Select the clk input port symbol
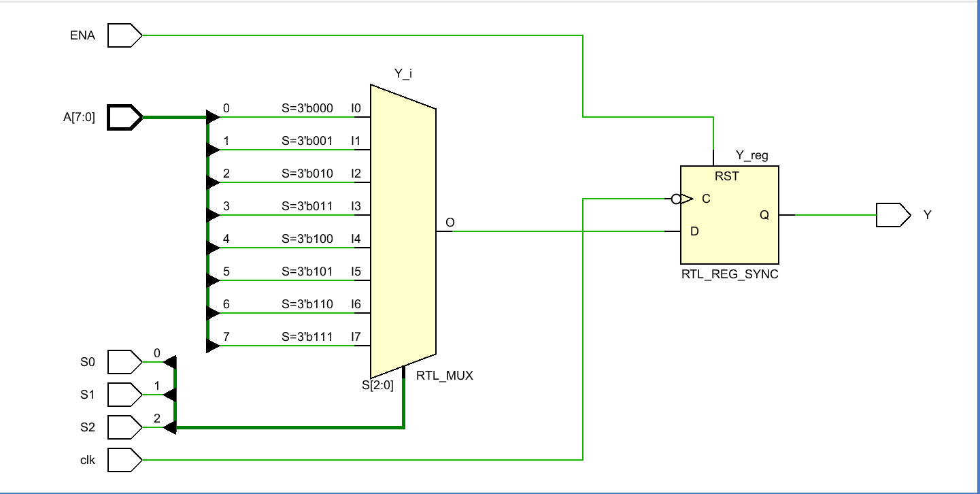This screenshot has height=494, width=980. [125, 460]
